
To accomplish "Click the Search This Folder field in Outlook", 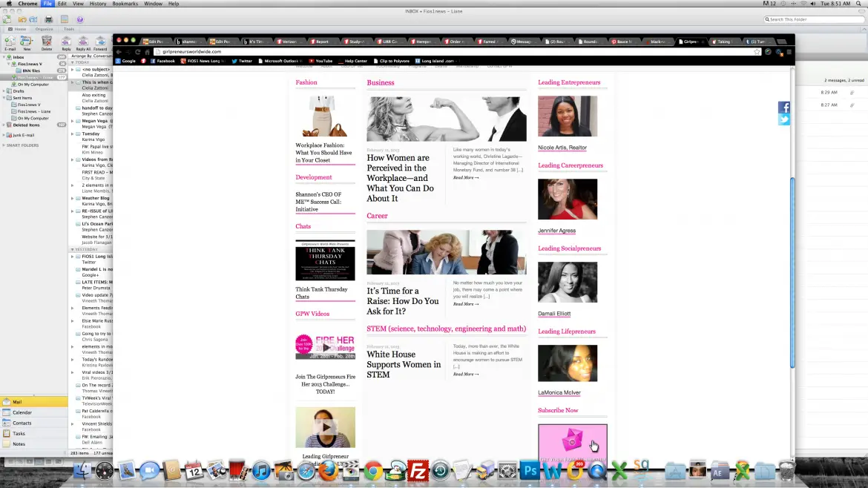I will tap(814, 19).
